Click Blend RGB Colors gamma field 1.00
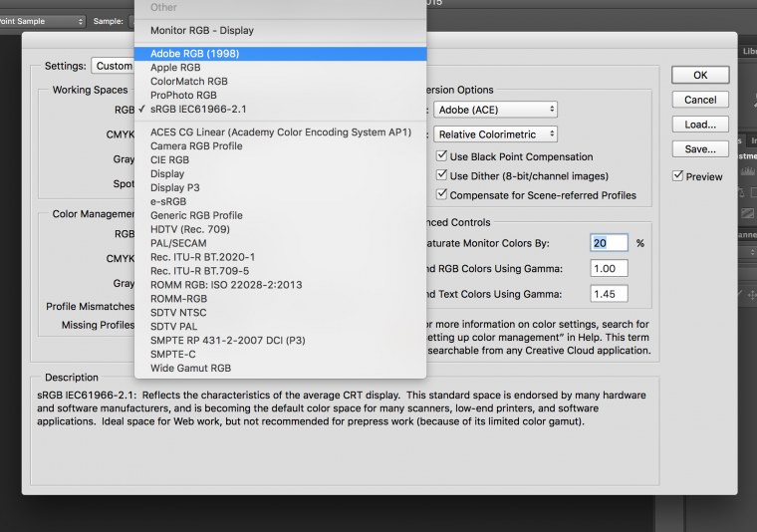Image resolution: width=757 pixels, height=532 pixels. coord(609,268)
